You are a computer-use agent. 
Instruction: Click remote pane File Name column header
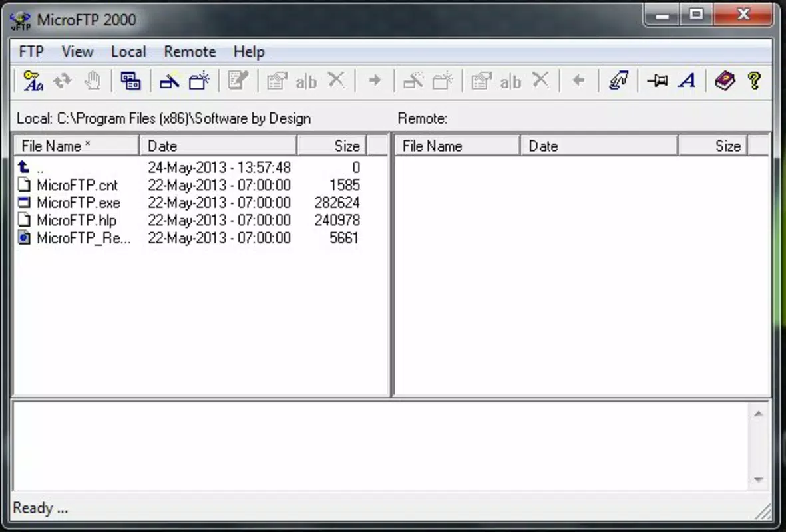point(457,146)
